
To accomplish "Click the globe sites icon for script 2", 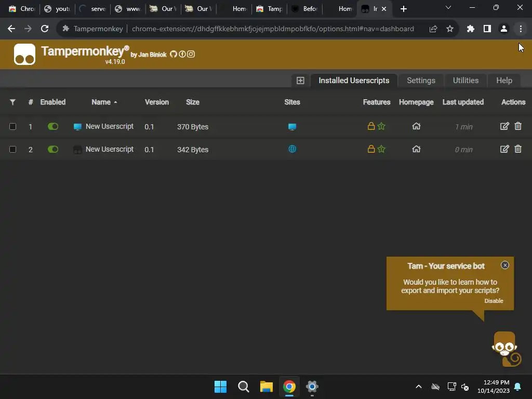I will point(292,149).
